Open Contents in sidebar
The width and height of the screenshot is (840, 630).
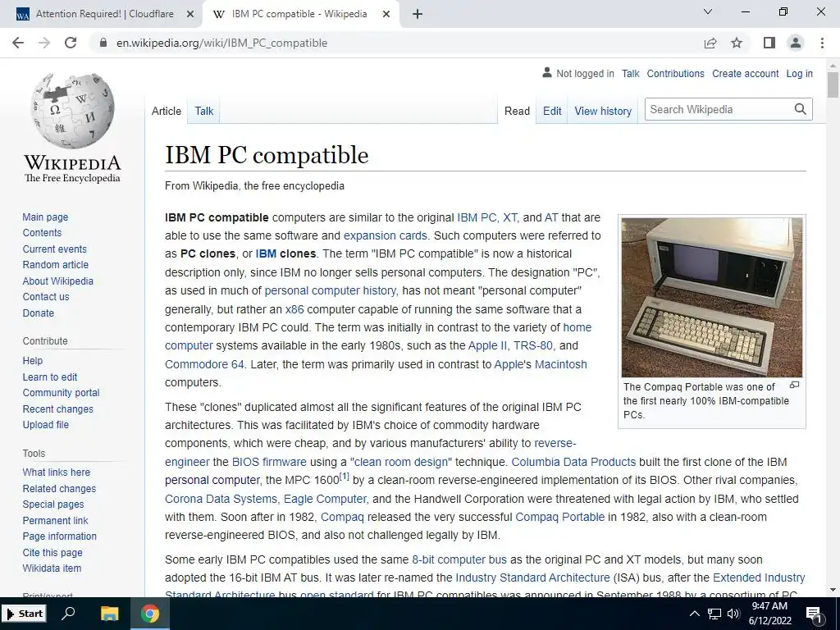(x=43, y=232)
